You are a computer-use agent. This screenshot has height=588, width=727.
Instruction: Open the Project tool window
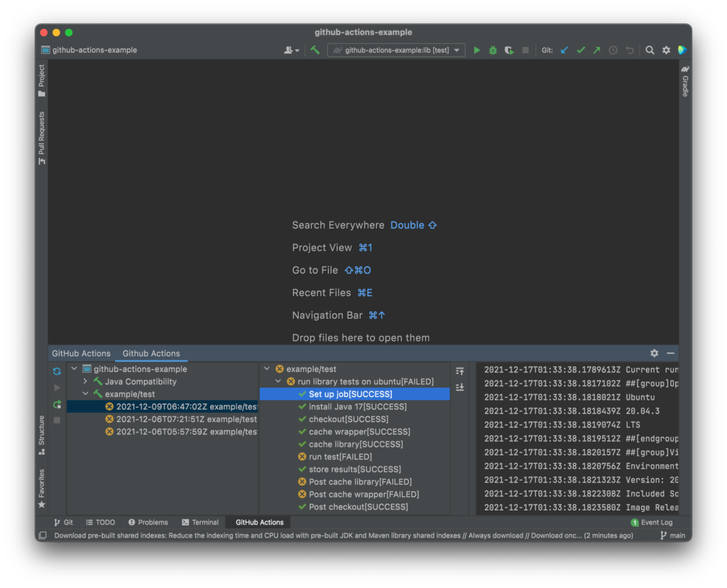click(x=42, y=80)
